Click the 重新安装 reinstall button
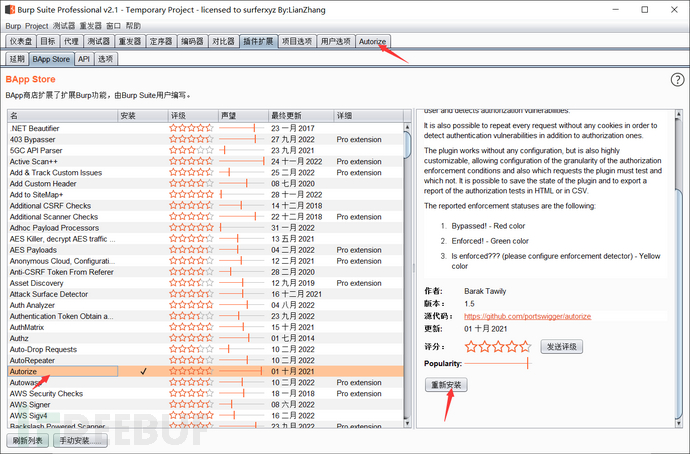 click(x=446, y=385)
